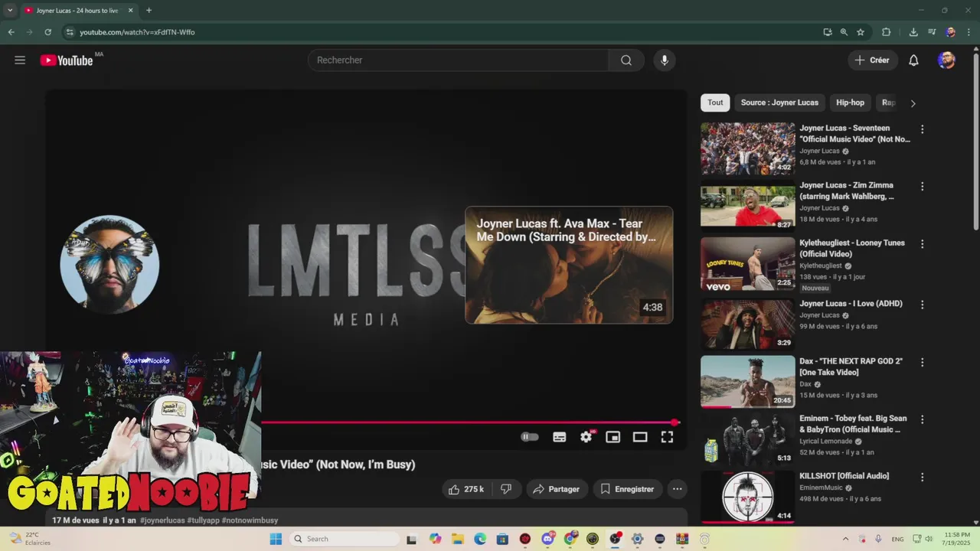Open the Windows Start menu
Screen dimensions: 980x551
276,539
